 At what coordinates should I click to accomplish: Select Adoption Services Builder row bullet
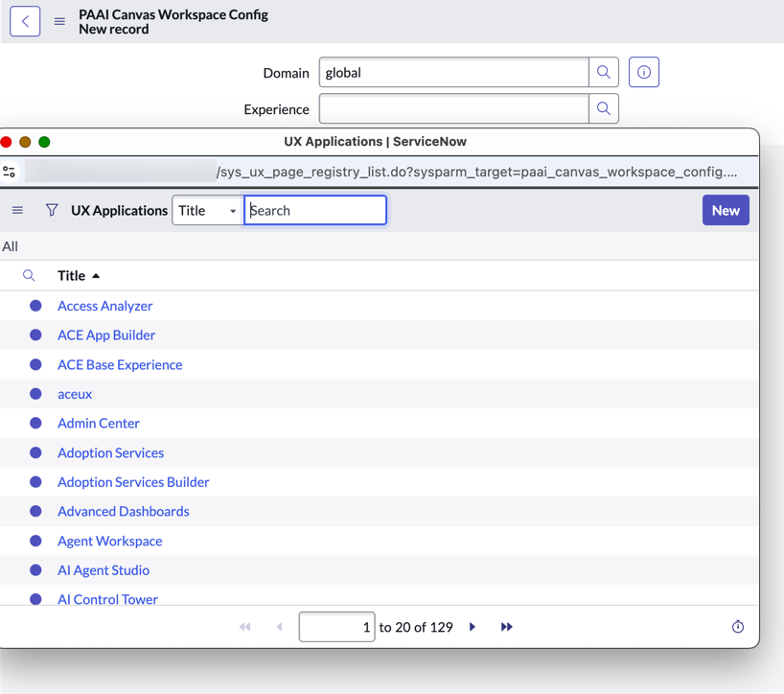click(35, 482)
